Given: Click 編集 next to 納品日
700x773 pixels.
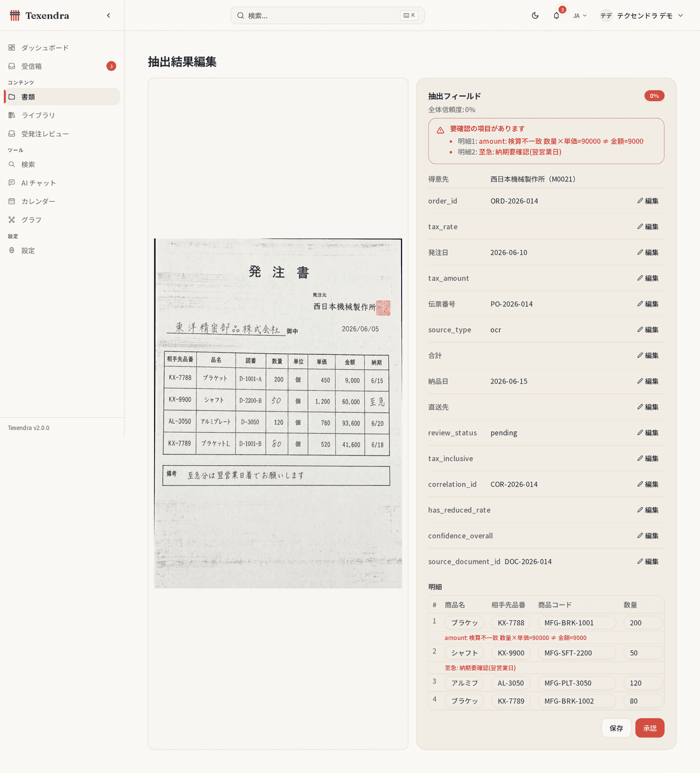Looking at the screenshot, I should [x=648, y=381].
